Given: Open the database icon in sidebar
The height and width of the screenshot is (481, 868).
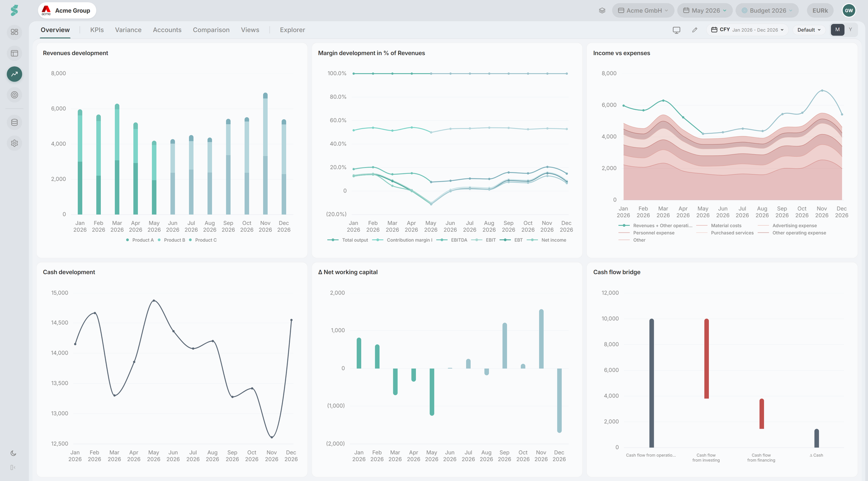Looking at the screenshot, I should click(x=14, y=122).
